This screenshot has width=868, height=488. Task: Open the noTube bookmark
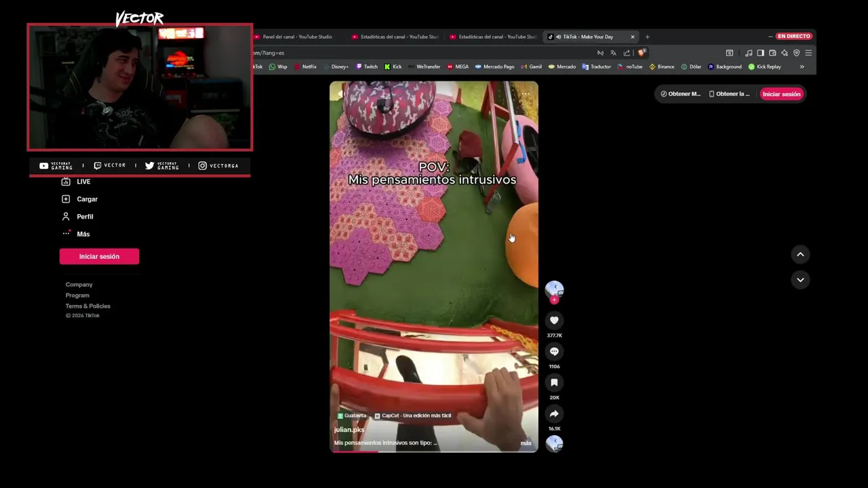click(630, 66)
